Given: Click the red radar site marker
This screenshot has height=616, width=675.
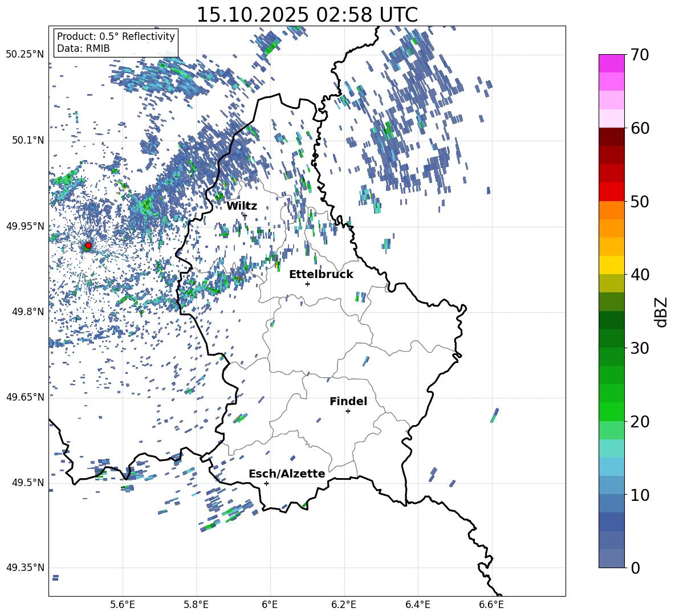Looking at the screenshot, I should click(x=88, y=245).
